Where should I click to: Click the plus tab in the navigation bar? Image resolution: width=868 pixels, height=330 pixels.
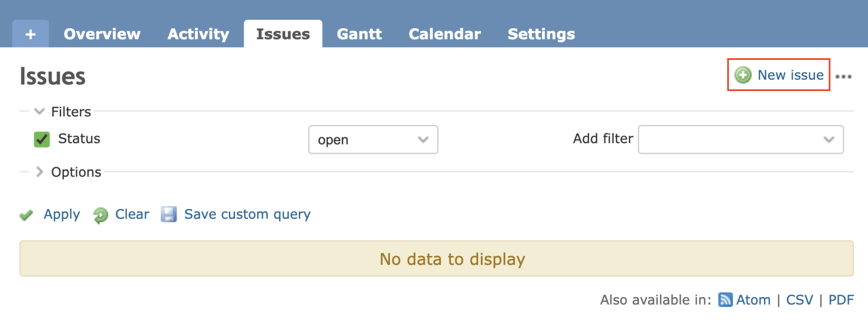(31, 33)
